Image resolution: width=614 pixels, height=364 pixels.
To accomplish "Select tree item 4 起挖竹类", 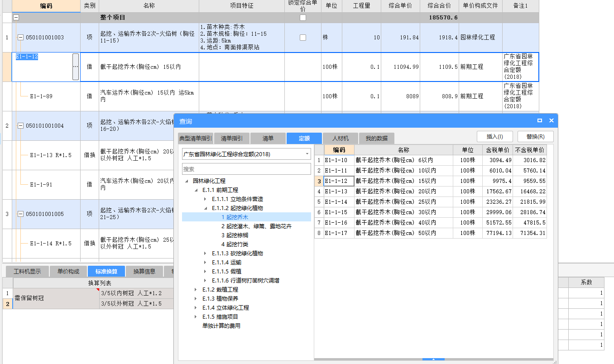I will click(x=235, y=244).
